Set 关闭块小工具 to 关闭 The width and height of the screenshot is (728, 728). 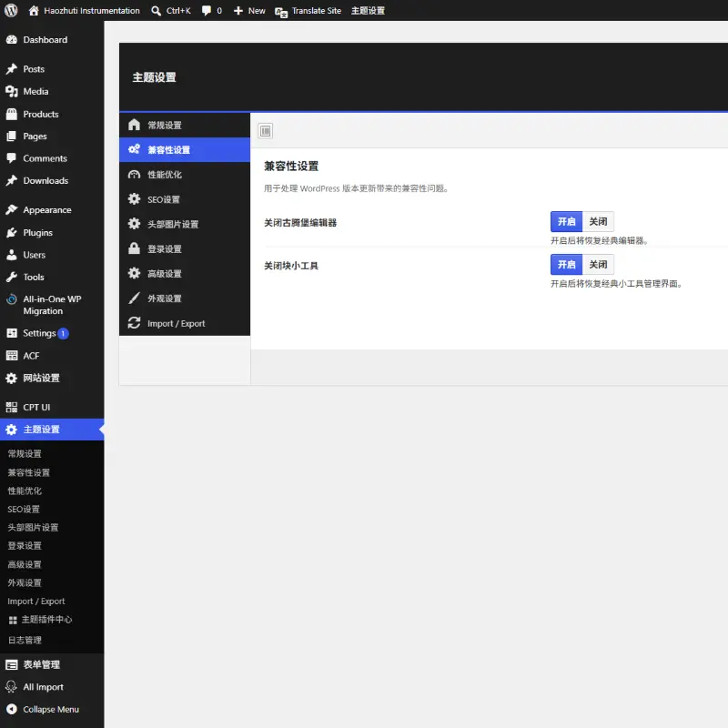pyautogui.click(x=598, y=264)
